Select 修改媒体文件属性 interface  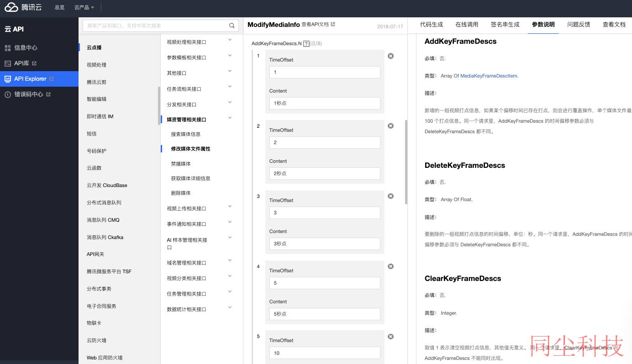click(190, 149)
